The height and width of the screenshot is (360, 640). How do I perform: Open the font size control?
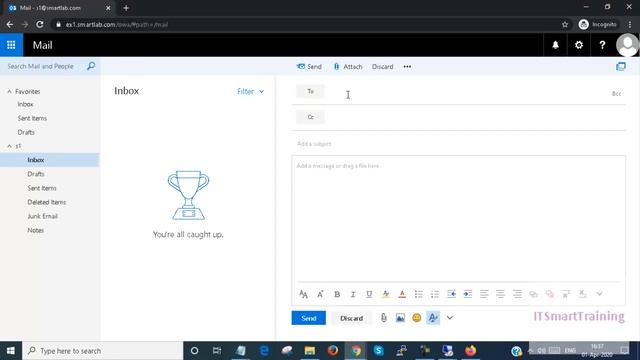[x=320, y=294]
